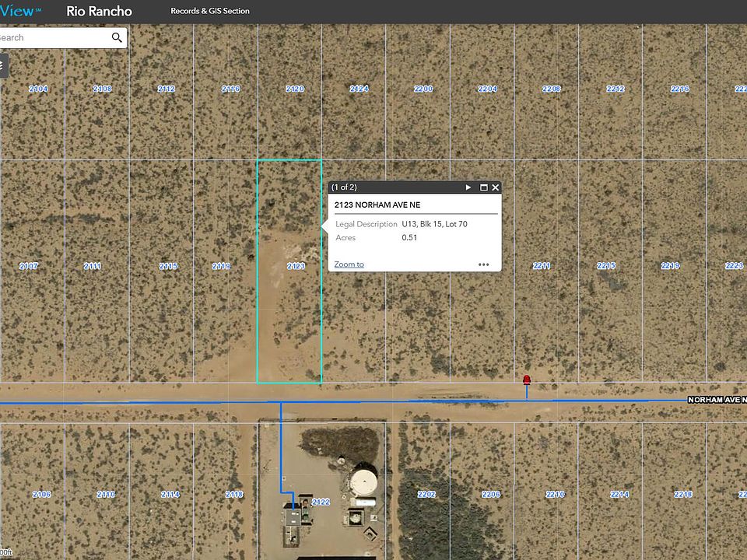Select parcel labeled 2104
The image size is (747, 560).
[38, 89]
